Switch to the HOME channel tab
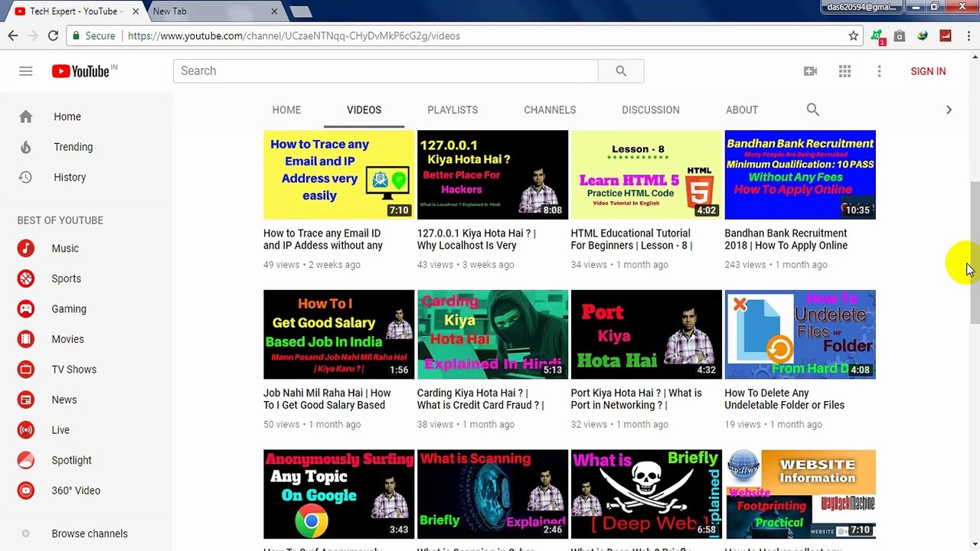The height and width of the screenshot is (551, 980). (286, 109)
